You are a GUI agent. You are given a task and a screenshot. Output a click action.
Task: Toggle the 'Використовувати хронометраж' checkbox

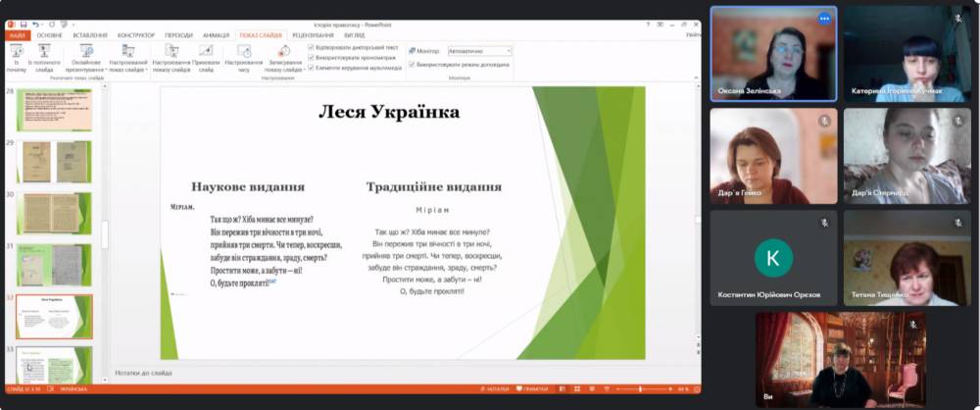pyautogui.click(x=312, y=57)
